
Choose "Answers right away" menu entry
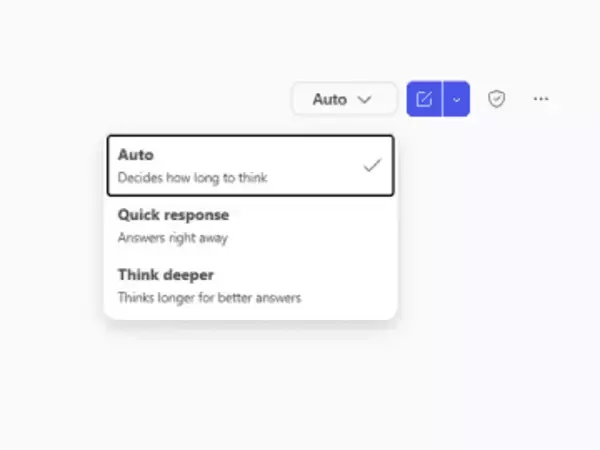tap(173, 239)
